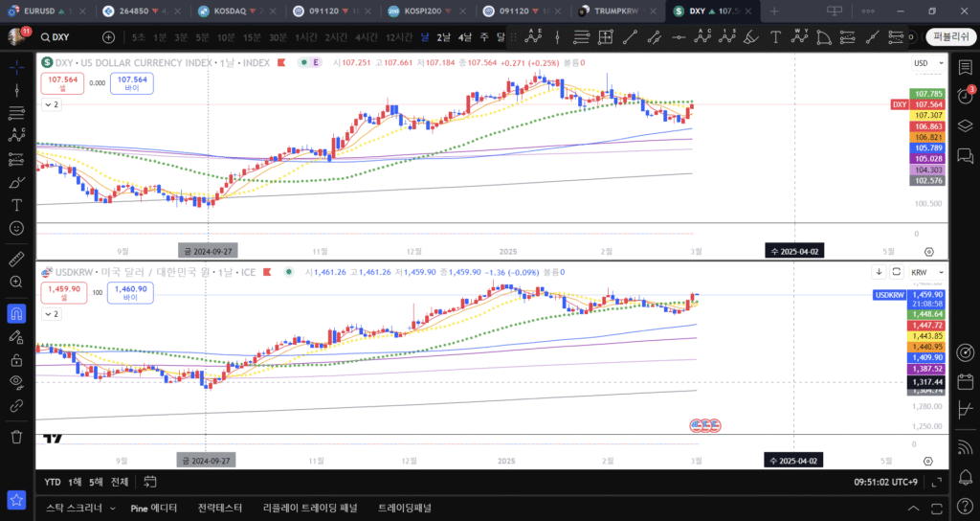Open DXY chart time axis settings gear
Image resolution: width=980 pixels, height=521 pixels.
point(929,252)
